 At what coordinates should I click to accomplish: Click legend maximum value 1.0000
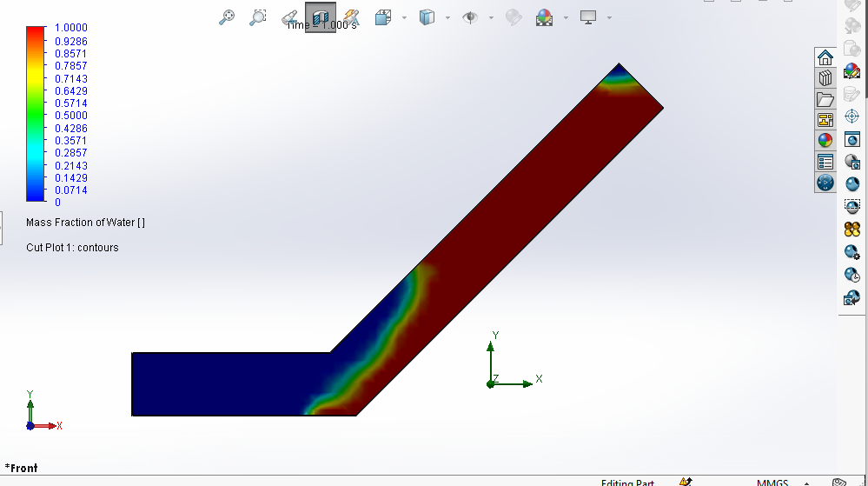point(71,28)
